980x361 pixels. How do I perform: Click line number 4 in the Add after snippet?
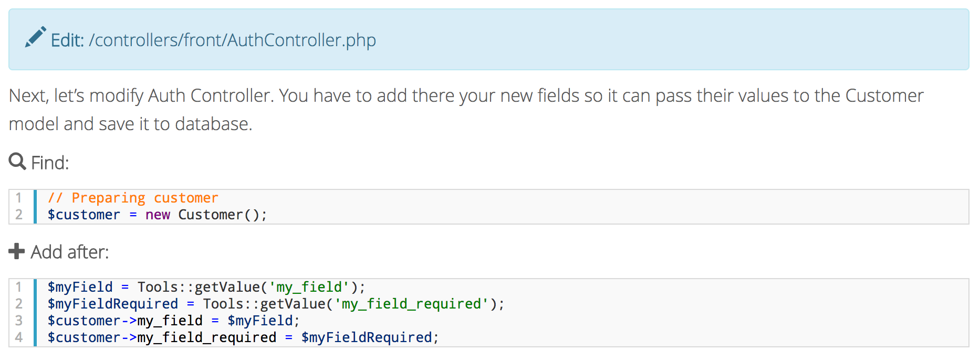[x=19, y=337]
